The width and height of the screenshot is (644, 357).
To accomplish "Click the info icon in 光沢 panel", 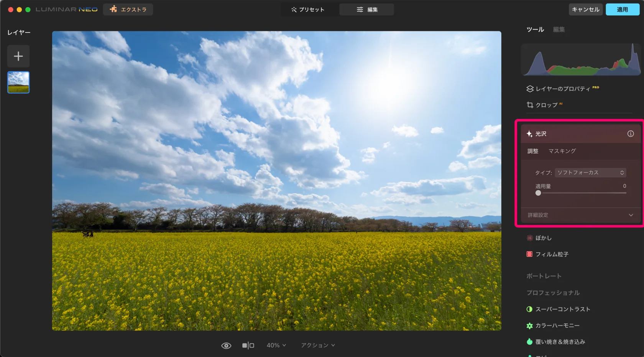I will tap(630, 134).
